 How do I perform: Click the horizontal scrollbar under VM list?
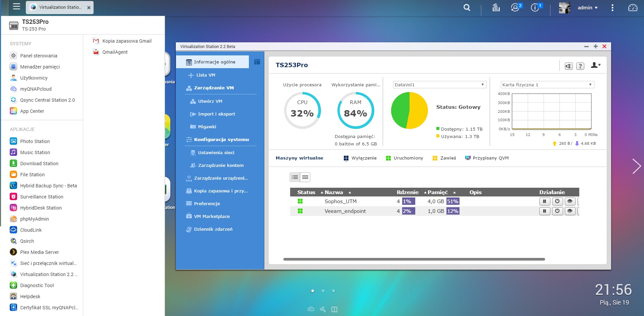(x=414, y=259)
